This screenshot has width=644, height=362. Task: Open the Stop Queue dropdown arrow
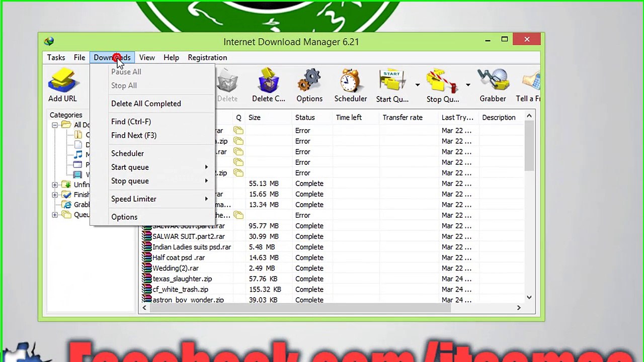point(467,85)
